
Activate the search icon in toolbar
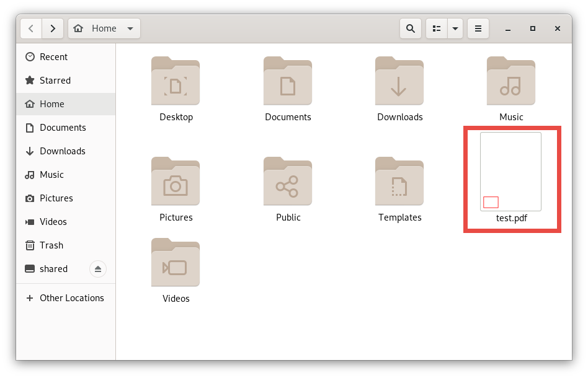pyautogui.click(x=410, y=28)
